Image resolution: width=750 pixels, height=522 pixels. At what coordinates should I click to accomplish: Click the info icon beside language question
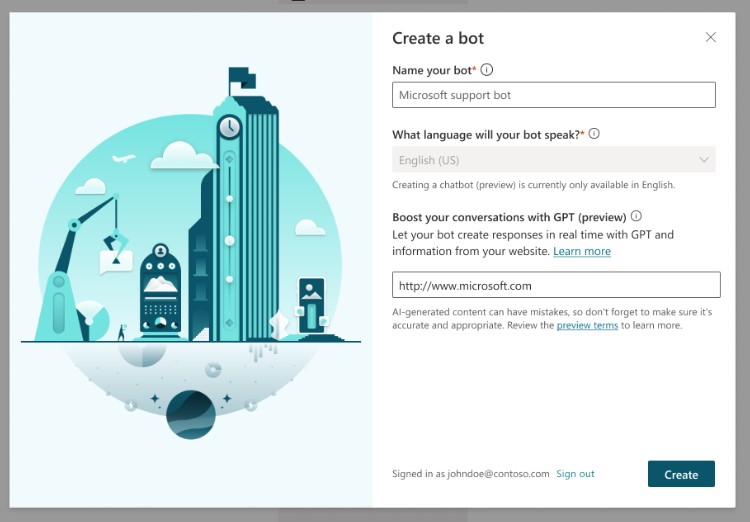tap(594, 134)
